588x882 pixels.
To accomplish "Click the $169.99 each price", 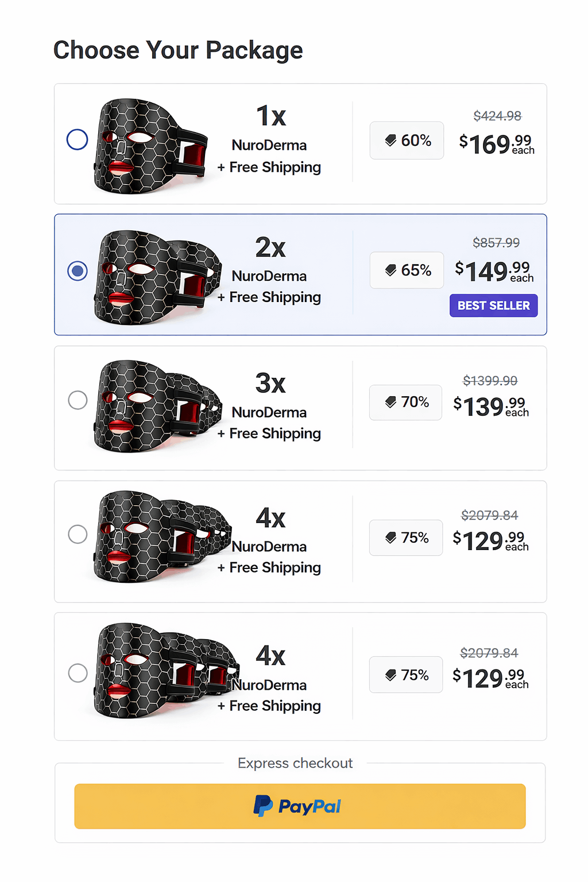I will [496, 144].
